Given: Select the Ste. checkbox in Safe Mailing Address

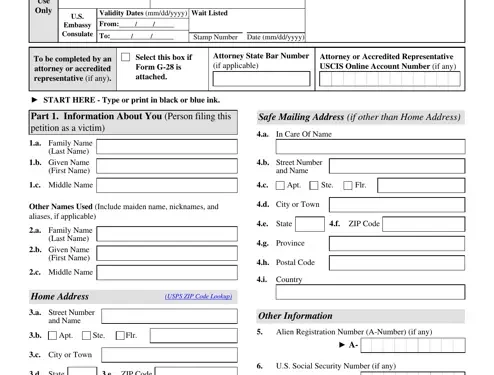Looking at the screenshot, I should click(314, 185).
